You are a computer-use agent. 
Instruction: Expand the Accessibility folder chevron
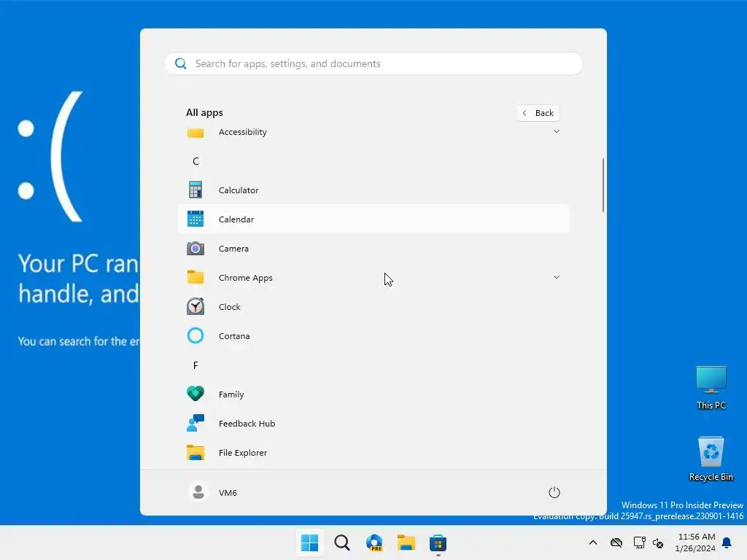pos(557,131)
